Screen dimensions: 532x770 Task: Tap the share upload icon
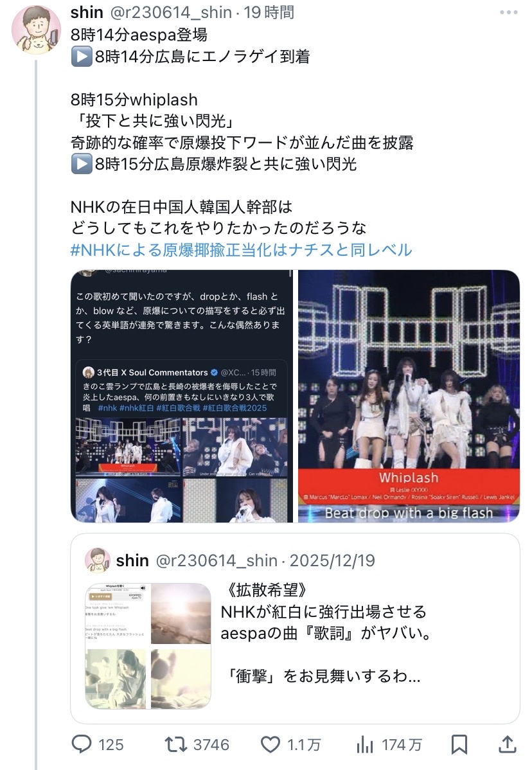click(508, 744)
